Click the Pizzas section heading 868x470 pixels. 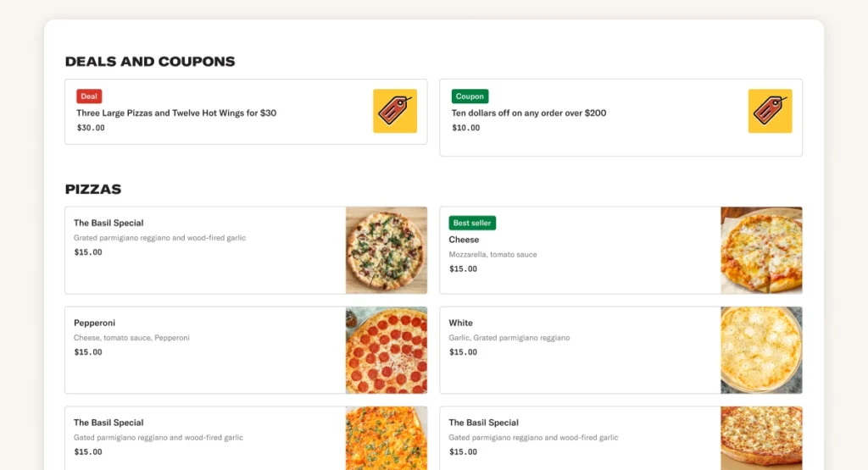coord(93,189)
